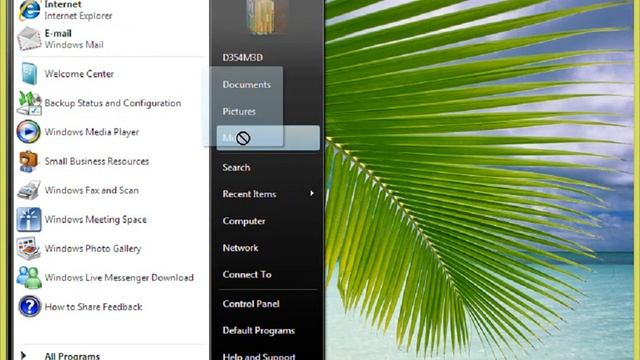Click the Windows Mail envelope icon
The height and width of the screenshot is (360, 640).
pyautogui.click(x=29, y=38)
